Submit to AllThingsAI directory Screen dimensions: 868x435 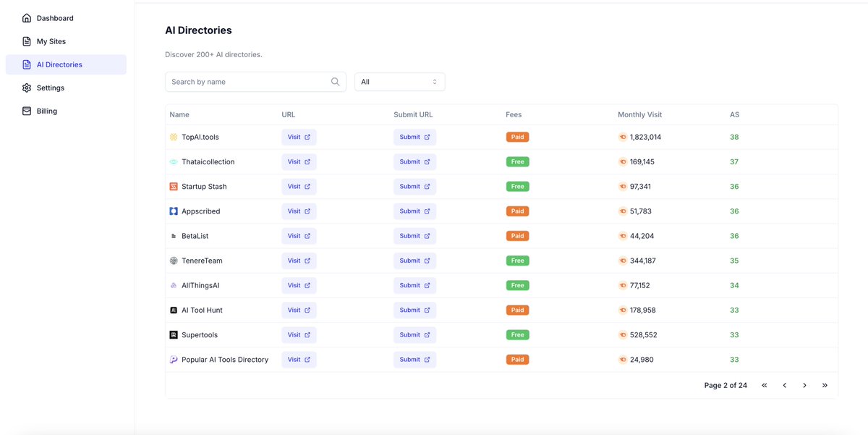click(x=415, y=285)
